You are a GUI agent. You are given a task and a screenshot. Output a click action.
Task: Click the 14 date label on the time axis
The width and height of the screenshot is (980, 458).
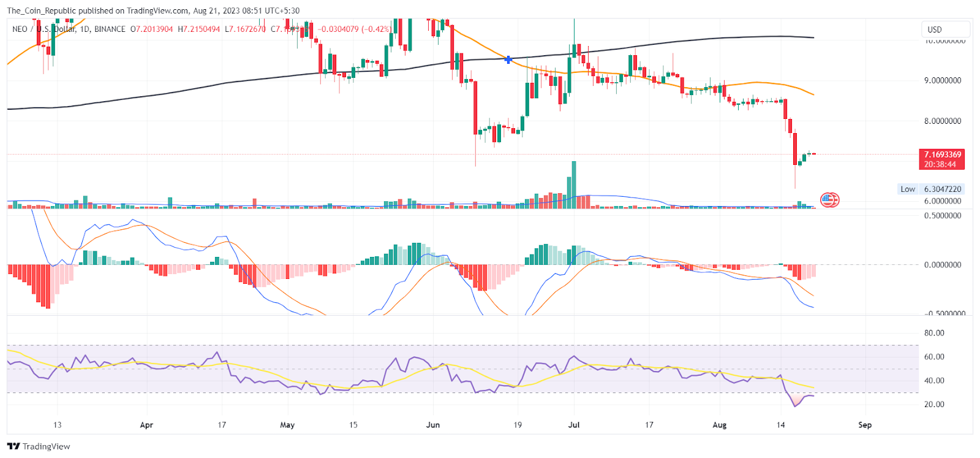pos(781,425)
